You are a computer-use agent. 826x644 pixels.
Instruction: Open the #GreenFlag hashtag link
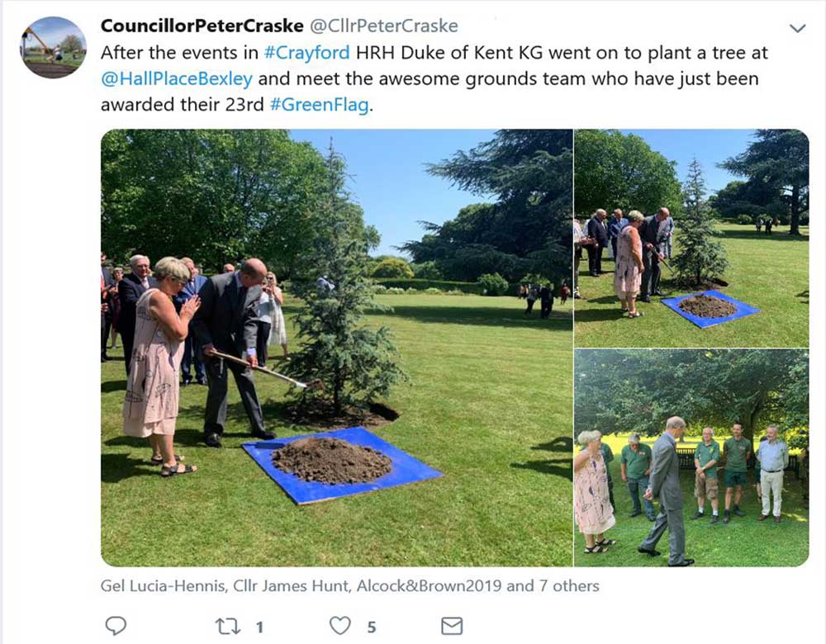[319, 104]
